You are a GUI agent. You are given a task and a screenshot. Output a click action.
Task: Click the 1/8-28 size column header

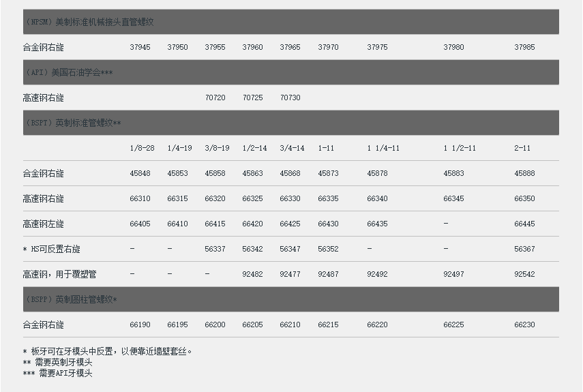142,148
